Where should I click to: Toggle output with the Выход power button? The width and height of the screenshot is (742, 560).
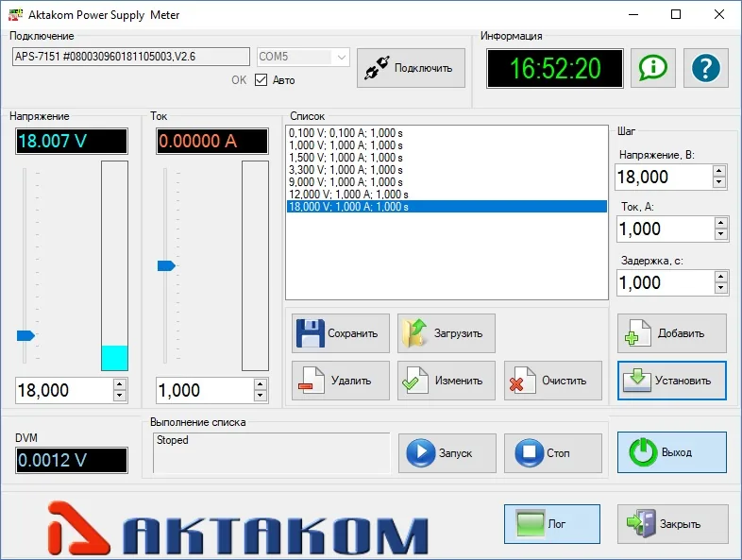point(672,452)
